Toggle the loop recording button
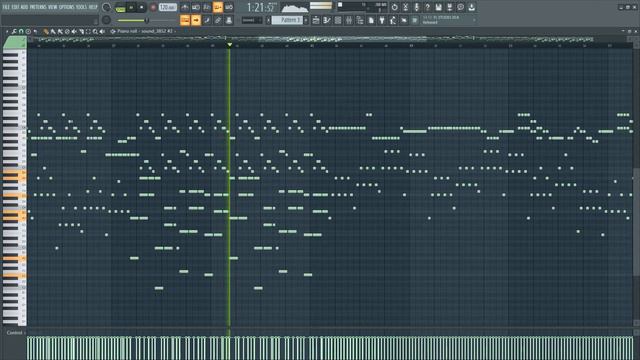640x360 pixels. click(x=229, y=7)
